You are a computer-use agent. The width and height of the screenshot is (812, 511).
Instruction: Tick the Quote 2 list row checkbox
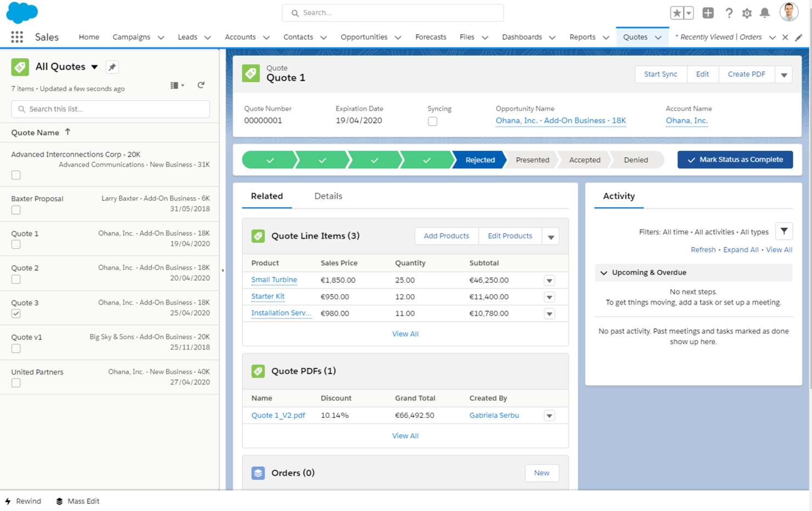pyautogui.click(x=16, y=279)
